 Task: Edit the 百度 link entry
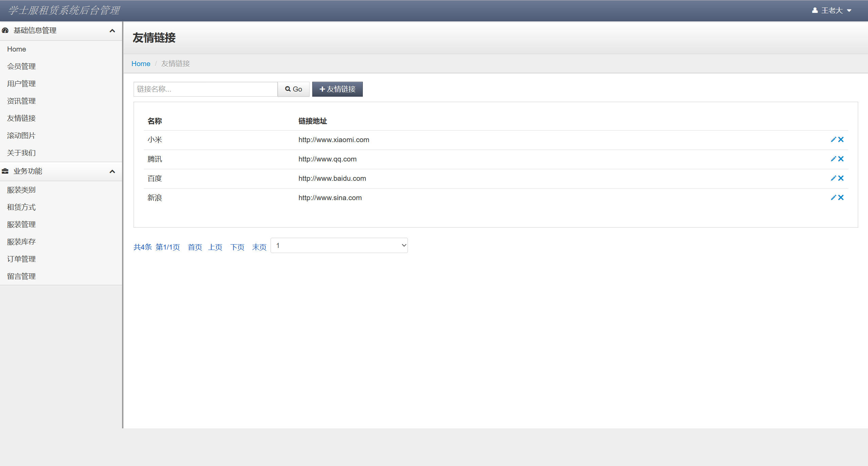click(x=833, y=178)
